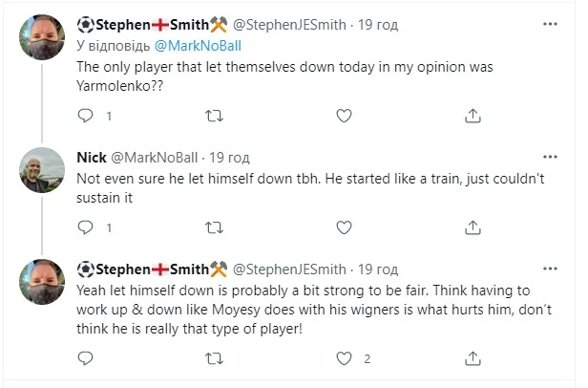Like the last tweet with 2 likes
Screen dimensions: 588x388
pos(344,358)
